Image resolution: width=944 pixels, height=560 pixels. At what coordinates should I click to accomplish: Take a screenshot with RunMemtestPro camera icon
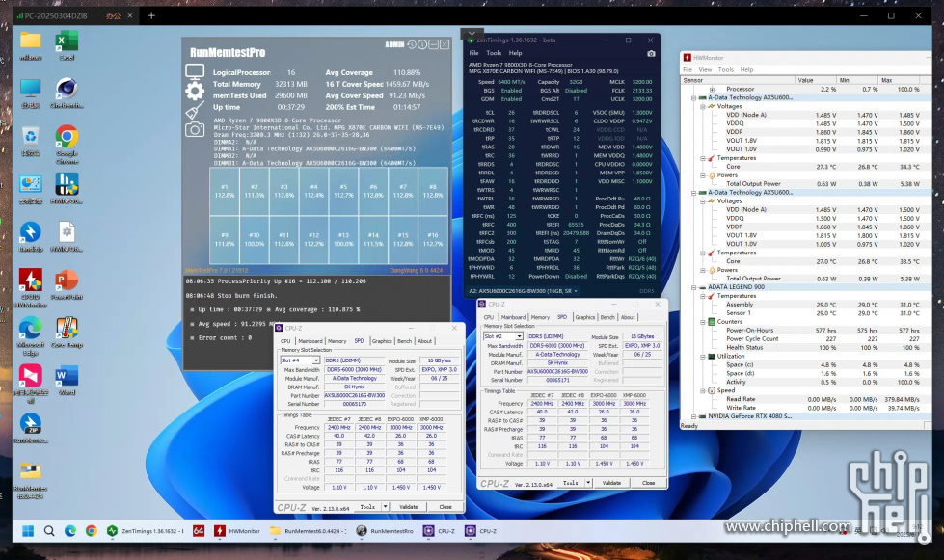point(195,129)
